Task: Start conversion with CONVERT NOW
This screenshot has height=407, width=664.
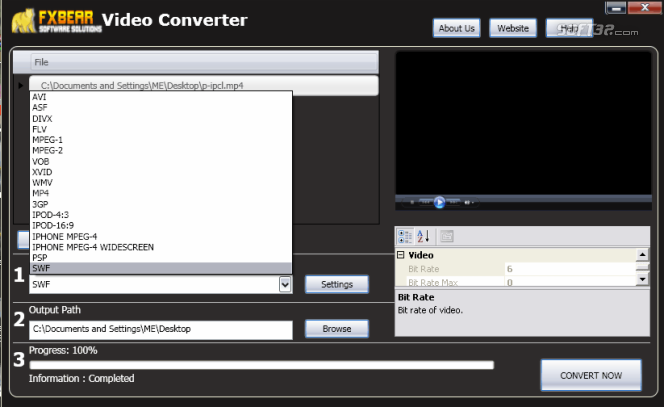Action: click(591, 375)
